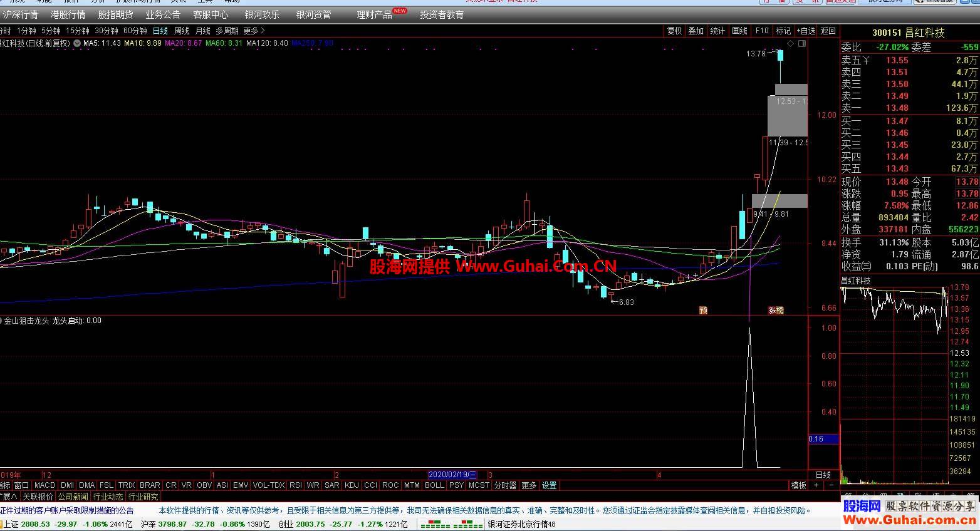Click the 模板 template button
Screen dimensions: 980x531
(x=799, y=485)
